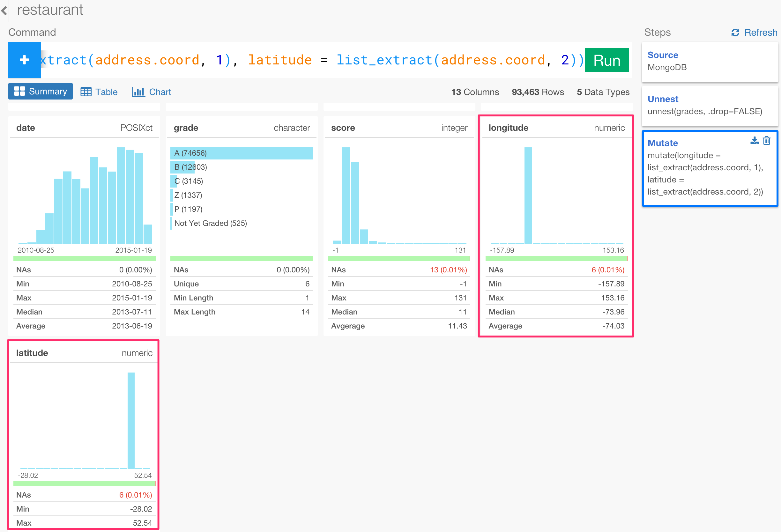Click the score column header
This screenshot has width=781, height=532.
(x=343, y=128)
